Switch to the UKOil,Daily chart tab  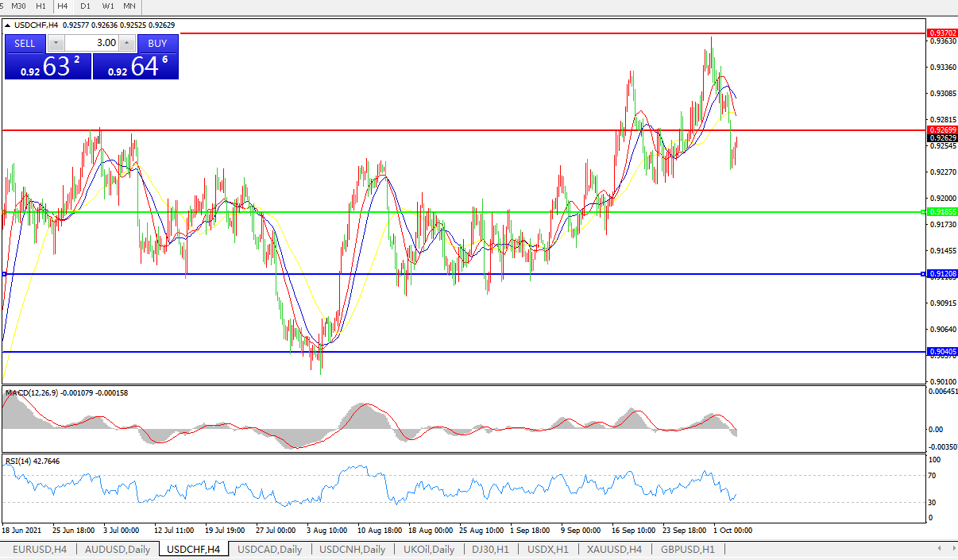[428, 549]
